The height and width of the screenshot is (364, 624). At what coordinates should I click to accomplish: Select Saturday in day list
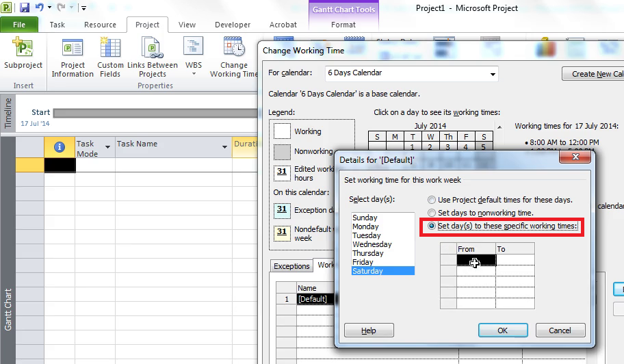[383, 271]
